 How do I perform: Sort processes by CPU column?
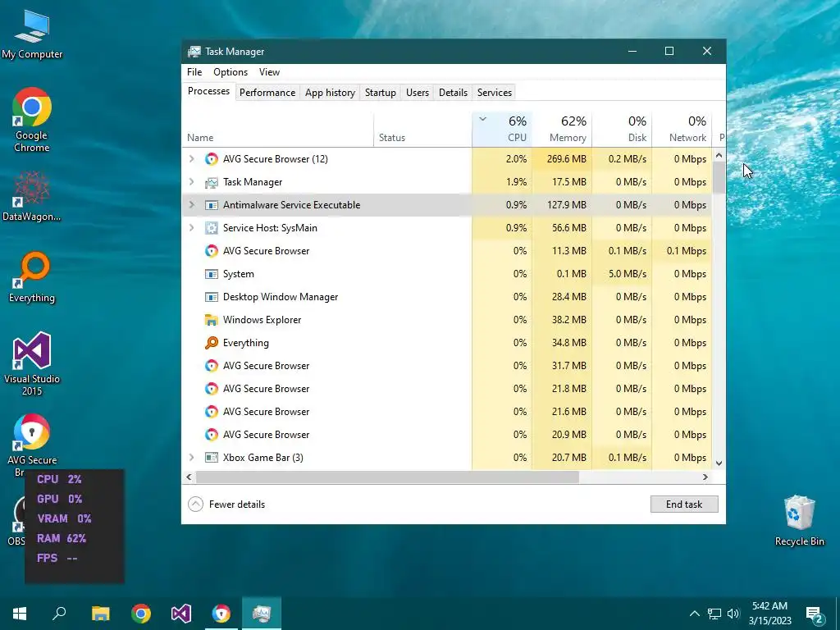click(502, 129)
